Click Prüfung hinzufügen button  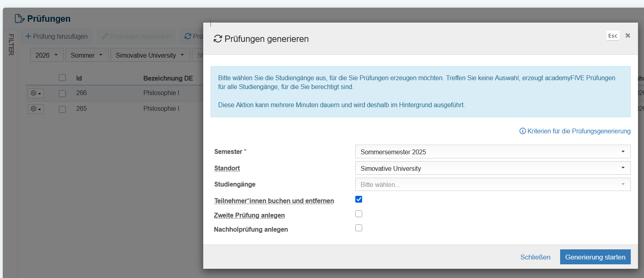coord(56,36)
